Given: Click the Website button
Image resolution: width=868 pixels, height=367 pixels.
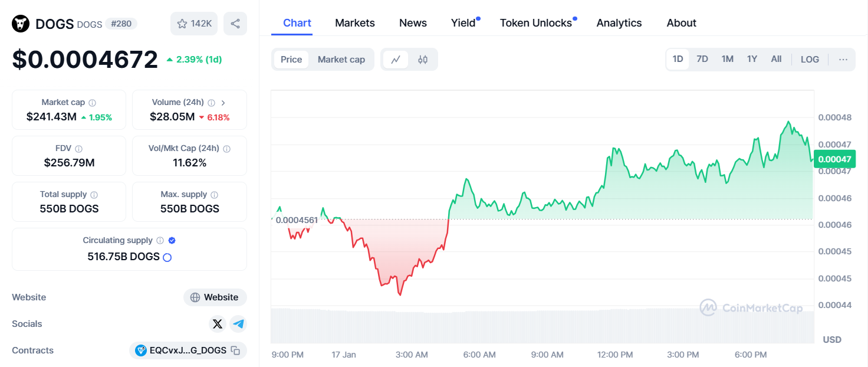Looking at the screenshot, I should pos(215,297).
